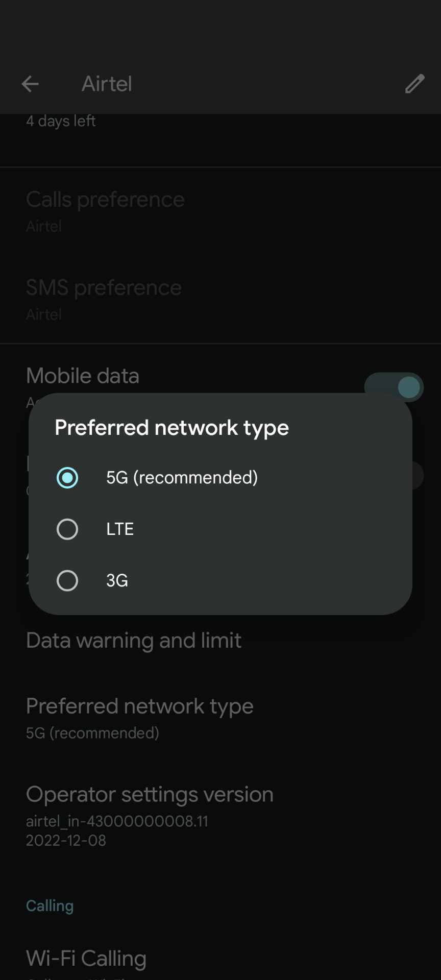Screen dimensions: 441x980
Task: Select the LTE radio button
Action: click(67, 529)
